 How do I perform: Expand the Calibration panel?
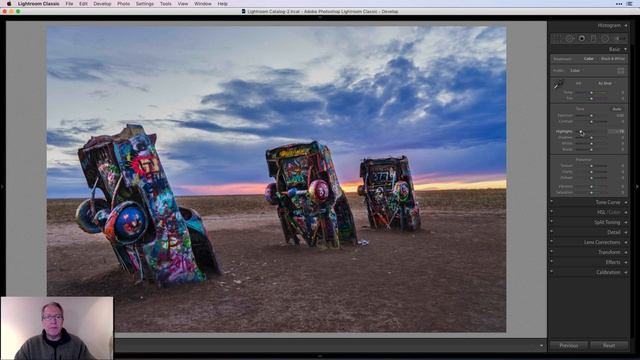(x=626, y=272)
